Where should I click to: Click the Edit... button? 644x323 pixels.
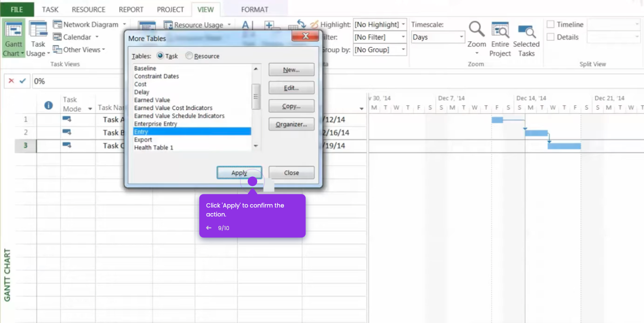coord(292,88)
